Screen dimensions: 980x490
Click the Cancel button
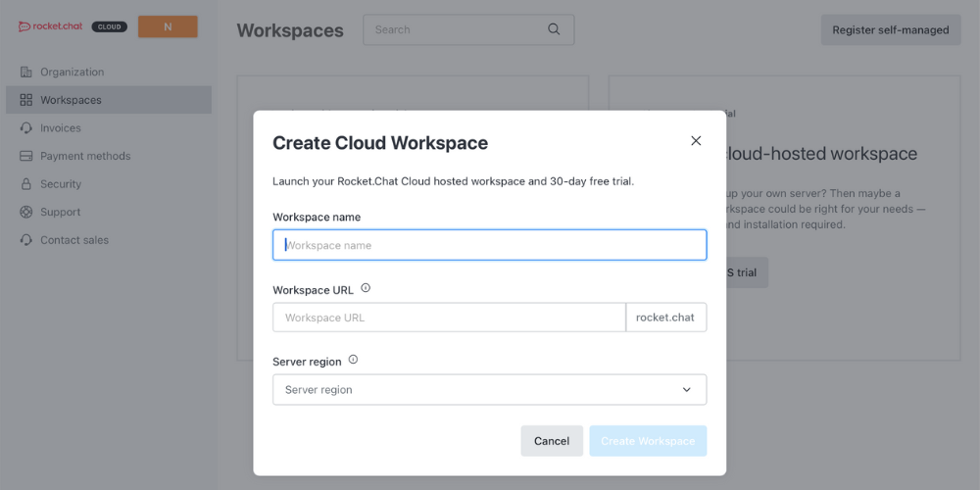point(552,441)
